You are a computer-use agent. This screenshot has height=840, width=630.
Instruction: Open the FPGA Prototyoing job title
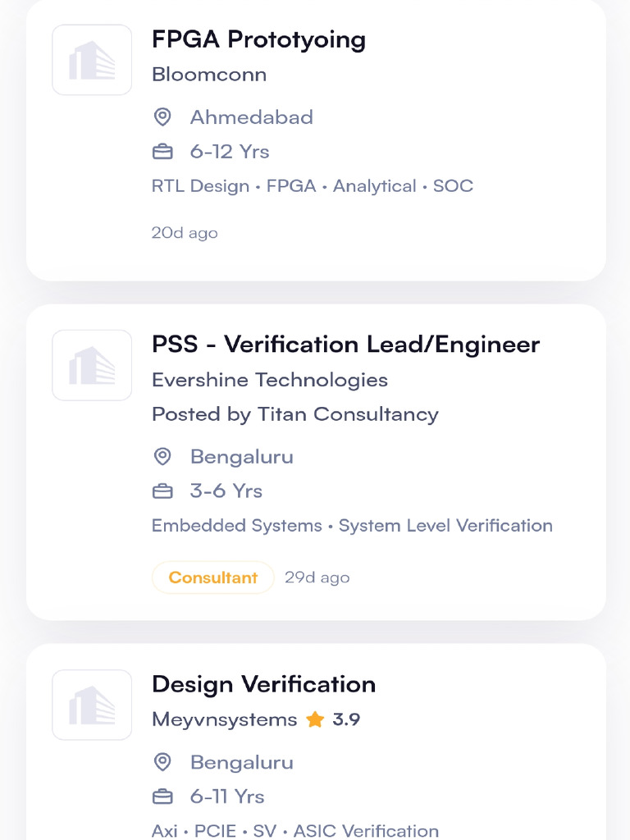pyautogui.click(x=258, y=39)
